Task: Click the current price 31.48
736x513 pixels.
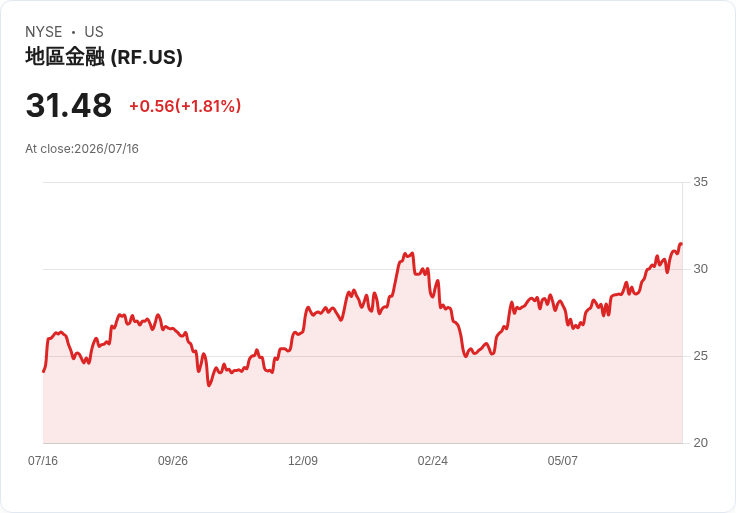Action: (x=69, y=105)
